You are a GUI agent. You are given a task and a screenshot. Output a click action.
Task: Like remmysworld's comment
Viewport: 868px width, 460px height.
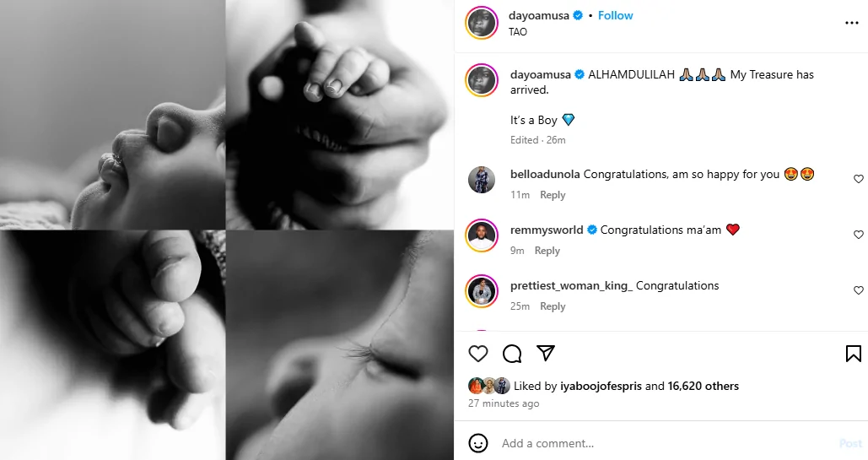click(x=859, y=235)
